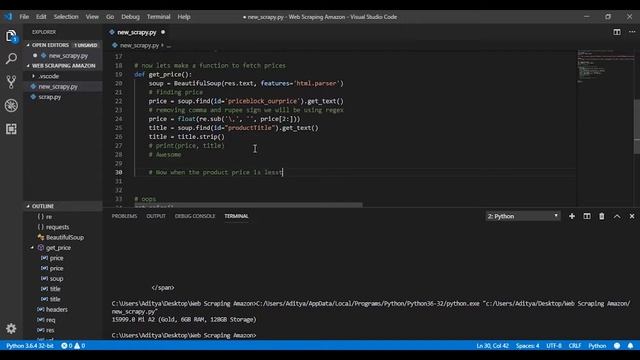The image size is (640, 360).
Task: Kill terminal with trash icon
Action: (602, 216)
